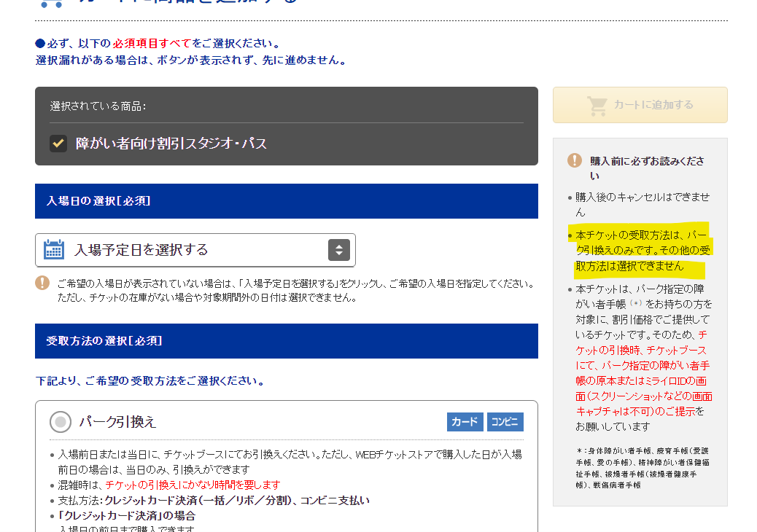Click the パーク引換え option label

click(118, 422)
